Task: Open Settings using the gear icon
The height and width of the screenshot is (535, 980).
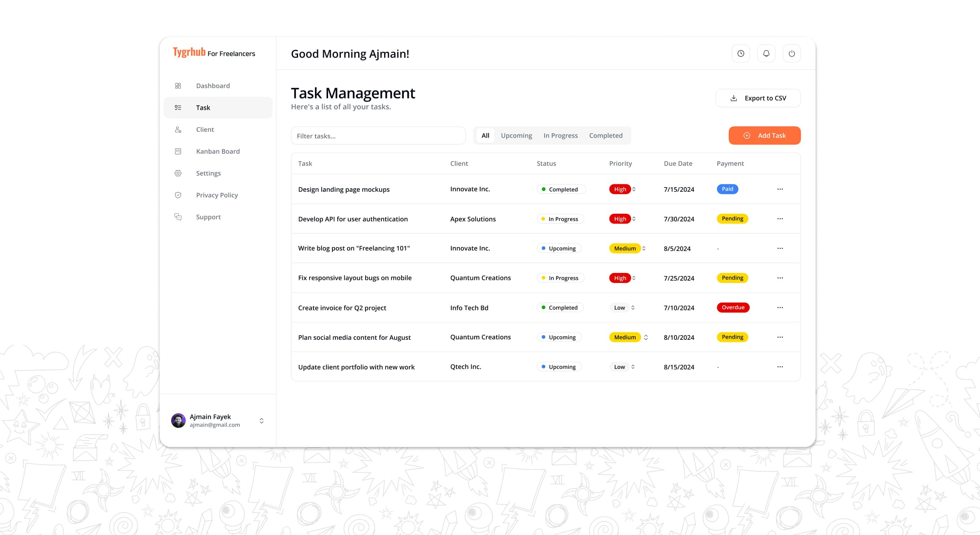Action: click(x=178, y=173)
